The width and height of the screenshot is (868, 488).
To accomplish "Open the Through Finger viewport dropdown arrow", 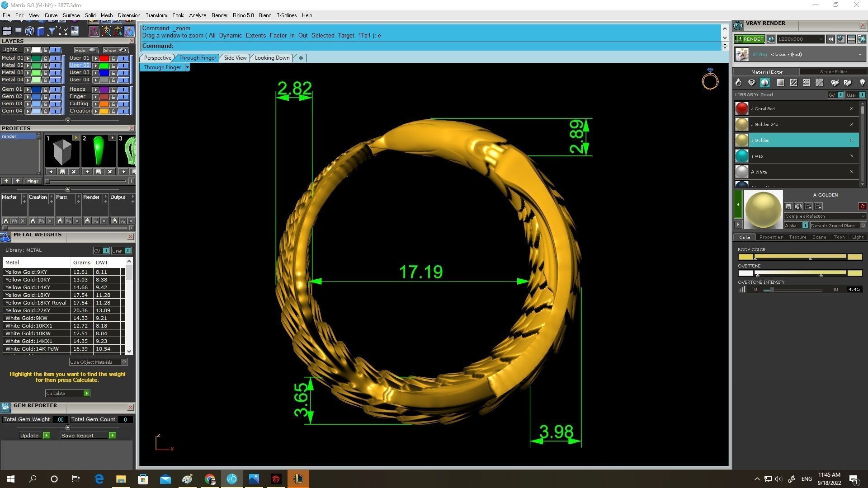I will pyautogui.click(x=187, y=67).
